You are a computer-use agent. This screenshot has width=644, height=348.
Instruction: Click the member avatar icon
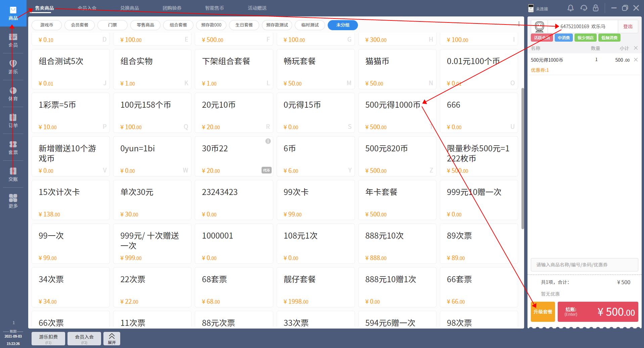point(539,26)
